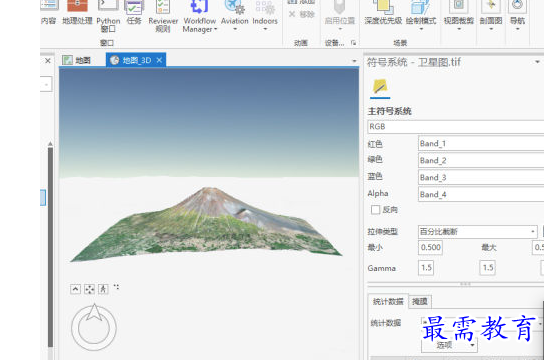Screen dimensions: 544x360
Task: Toggle first-person navigation mode icon
Action: pos(103,289)
